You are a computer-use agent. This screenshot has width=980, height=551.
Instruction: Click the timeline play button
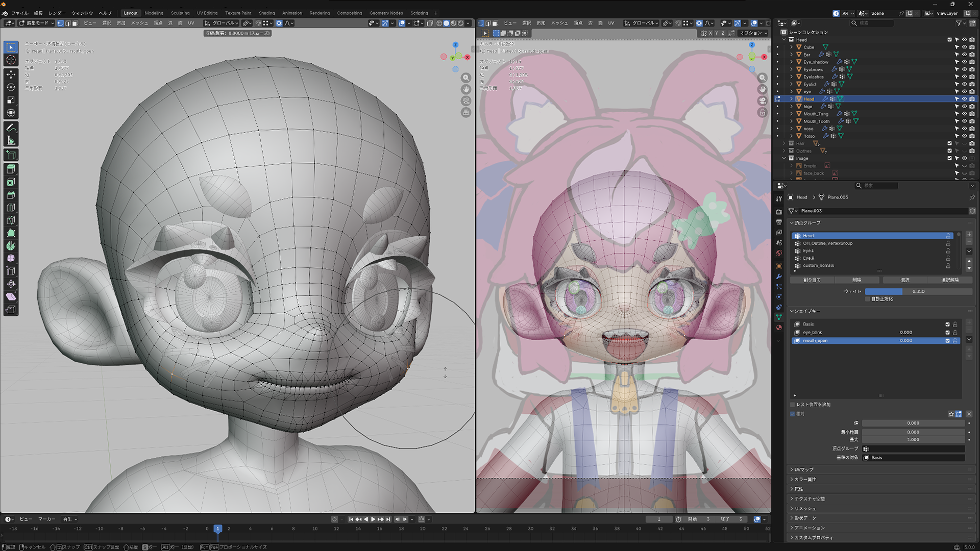373,519
